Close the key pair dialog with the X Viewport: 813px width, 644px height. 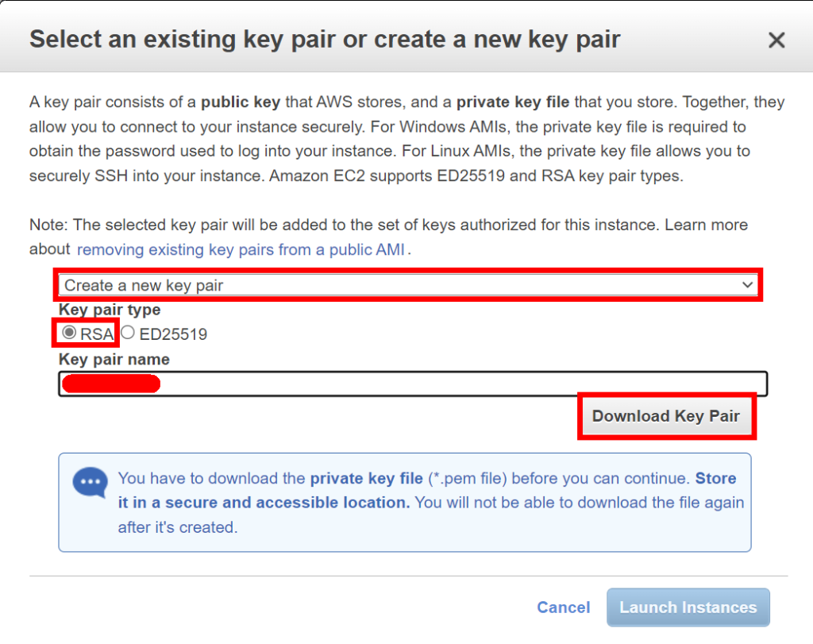click(776, 40)
